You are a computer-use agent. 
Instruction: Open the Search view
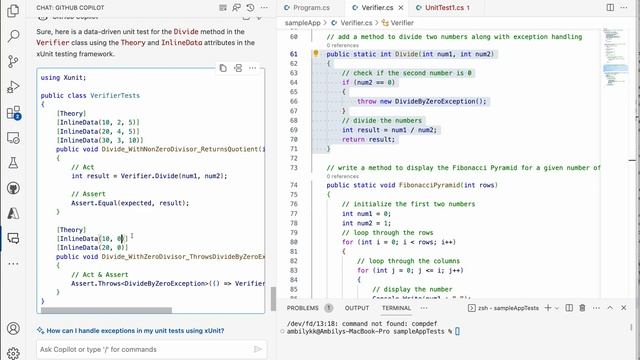coord(13,36)
